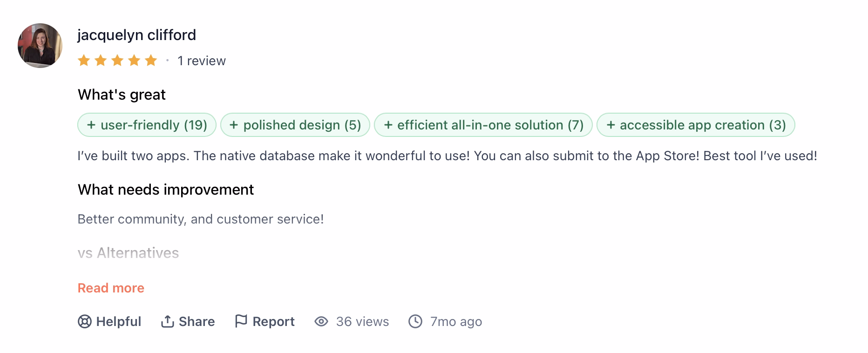Mark this review as Helpful
This screenshot has height=353, width=868.
pyautogui.click(x=109, y=322)
